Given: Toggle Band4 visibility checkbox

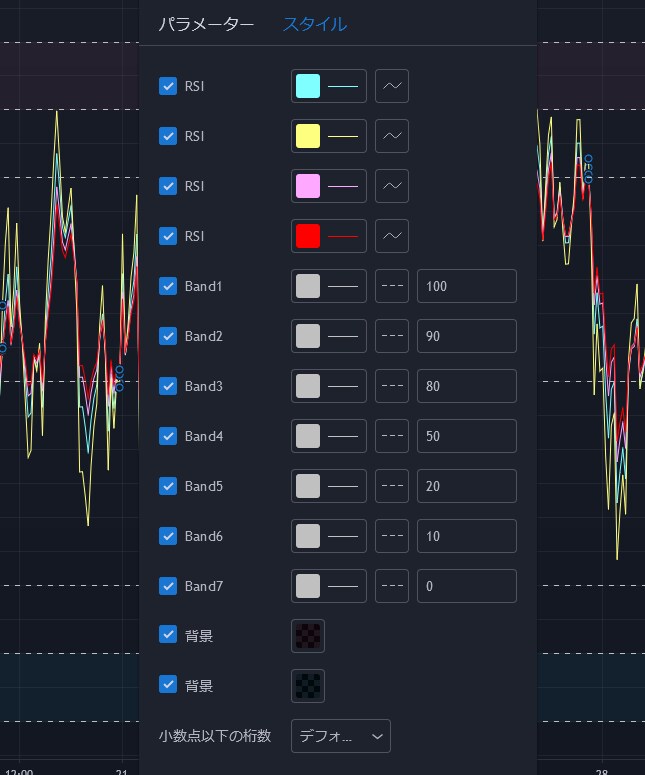Looking at the screenshot, I should tap(168, 436).
